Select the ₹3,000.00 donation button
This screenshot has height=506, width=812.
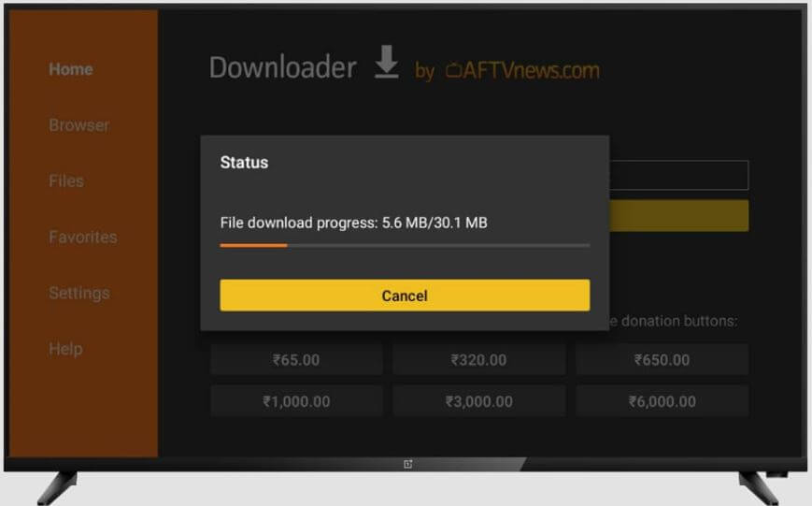[479, 401]
